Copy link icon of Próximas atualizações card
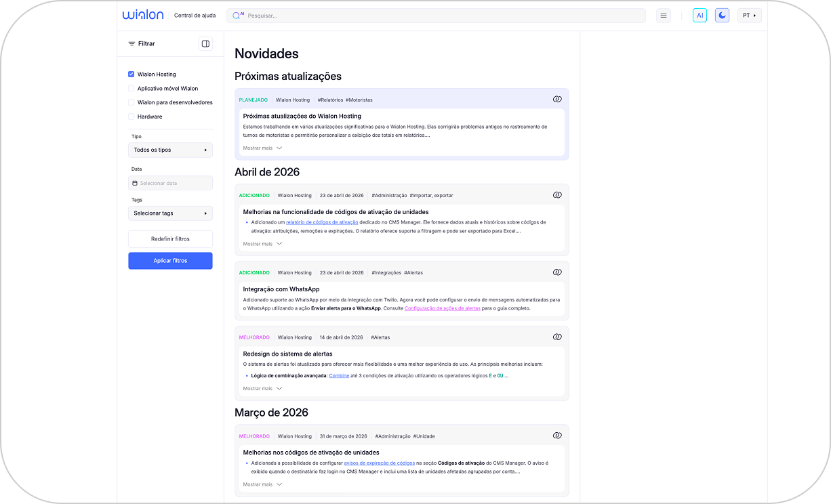831x504 pixels. click(x=557, y=100)
